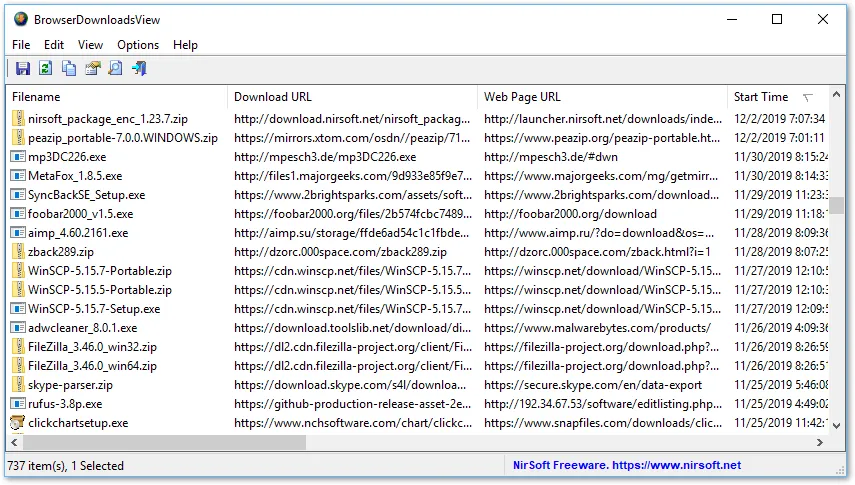Click the https://www.malwarebytes.com/products/ web page URL
This screenshot has width=855, height=485.
click(x=598, y=328)
